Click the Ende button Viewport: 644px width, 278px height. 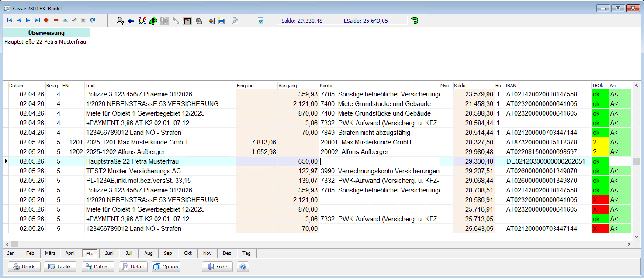217,267
